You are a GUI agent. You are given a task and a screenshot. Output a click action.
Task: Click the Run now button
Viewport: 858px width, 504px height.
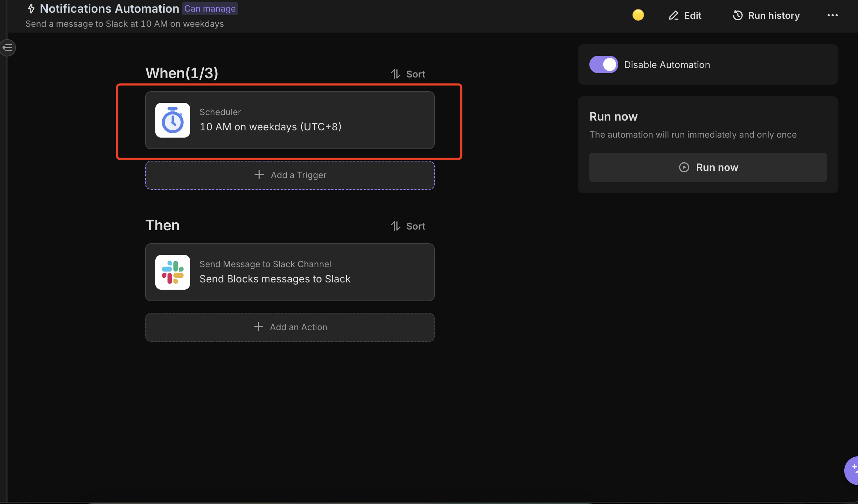(708, 167)
